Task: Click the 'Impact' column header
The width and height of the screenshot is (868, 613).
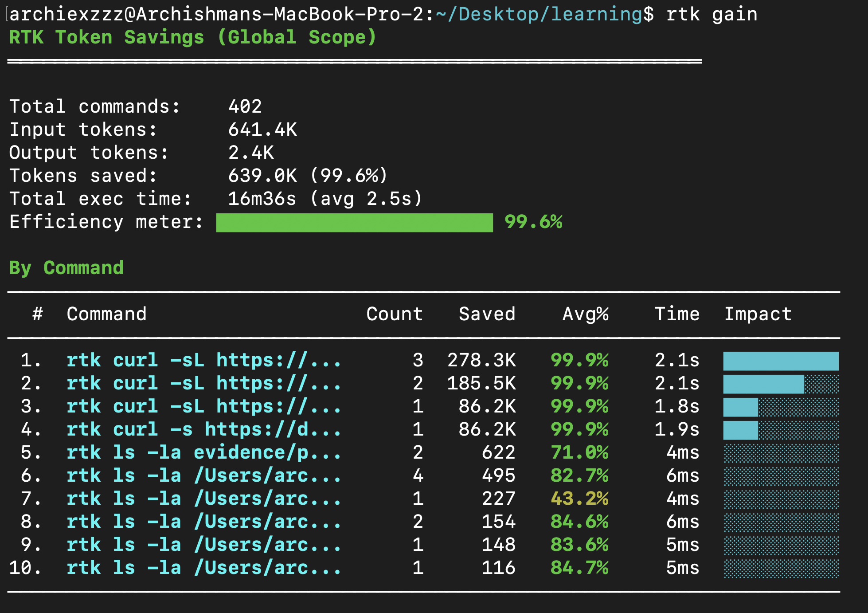Action: [758, 314]
